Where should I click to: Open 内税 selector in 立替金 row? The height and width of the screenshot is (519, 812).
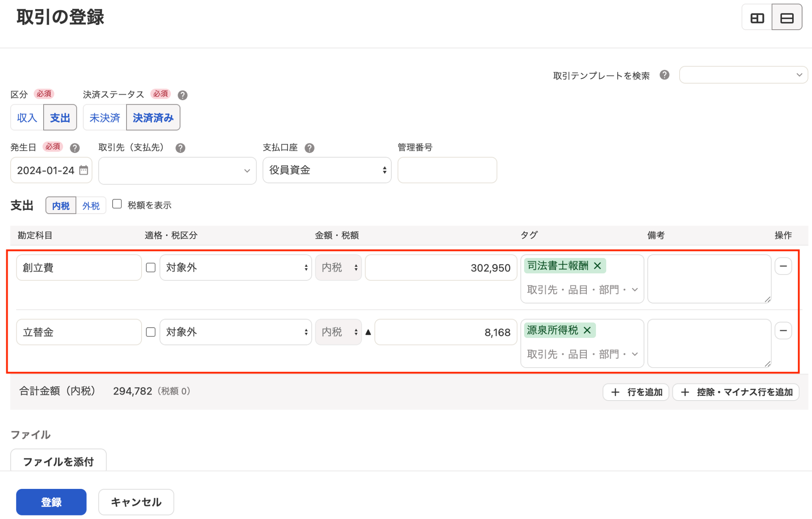(x=338, y=332)
